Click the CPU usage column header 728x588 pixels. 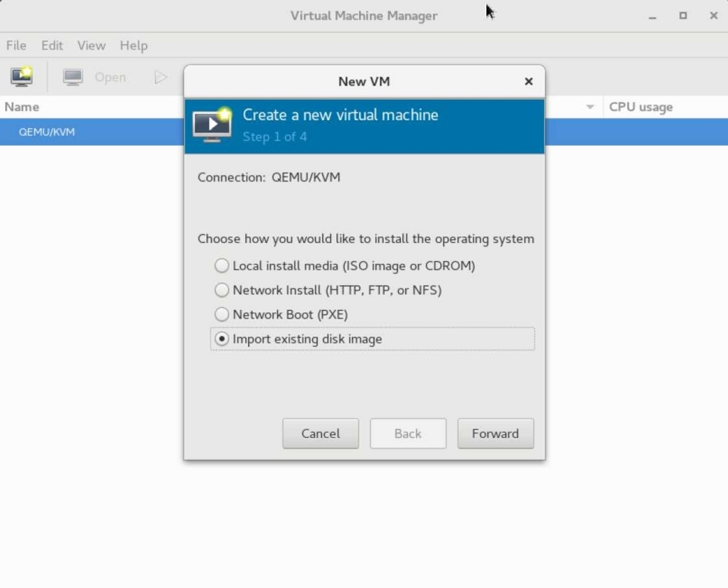coord(641,107)
